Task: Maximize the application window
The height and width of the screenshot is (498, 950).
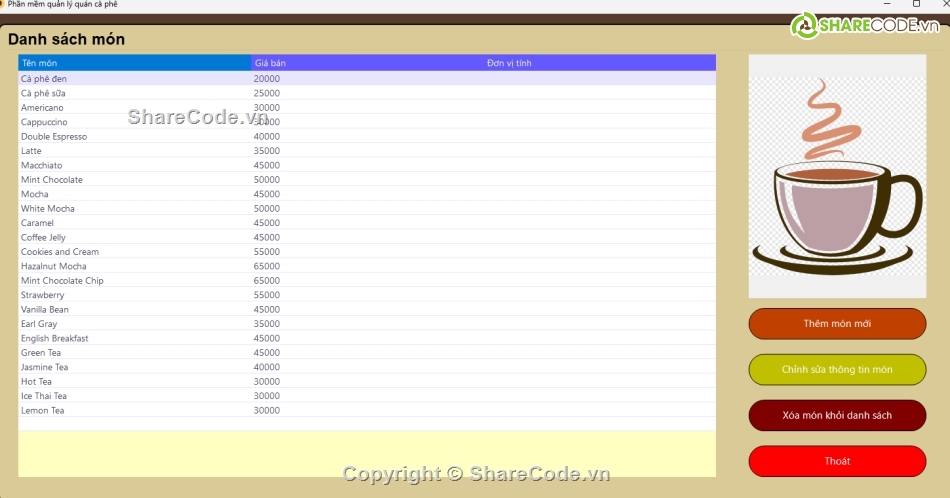Action: pyautogui.click(x=916, y=4)
